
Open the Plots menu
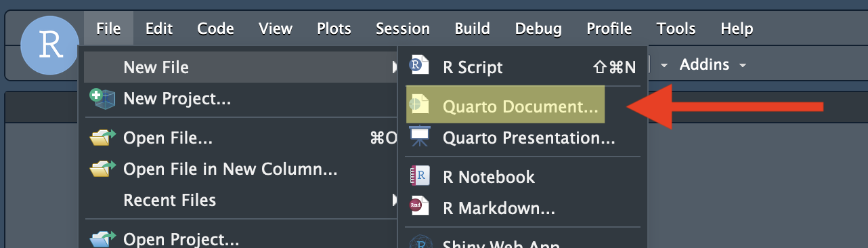(334, 28)
